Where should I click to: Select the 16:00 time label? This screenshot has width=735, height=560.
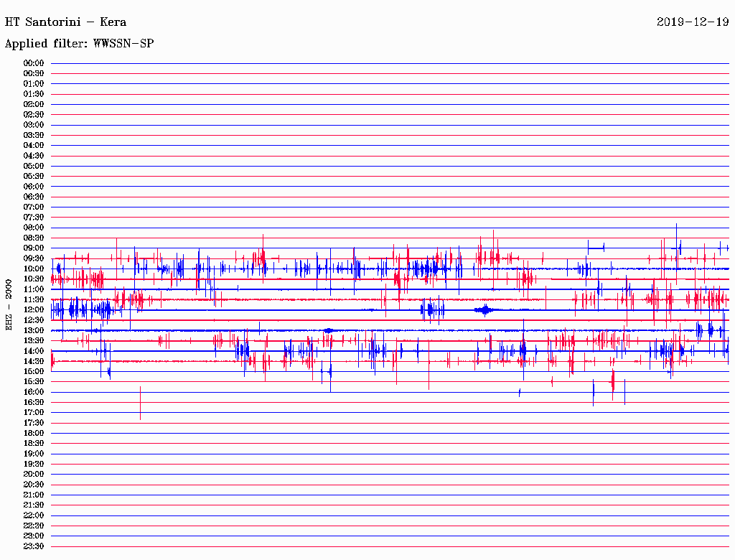(34, 392)
